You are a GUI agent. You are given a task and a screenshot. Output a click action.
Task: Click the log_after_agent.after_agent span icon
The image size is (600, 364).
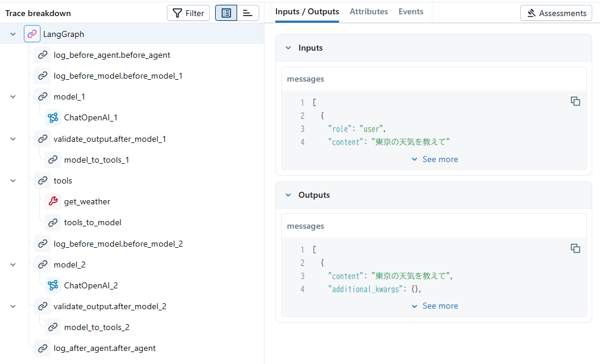pyautogui.click(x=42, y=348)
